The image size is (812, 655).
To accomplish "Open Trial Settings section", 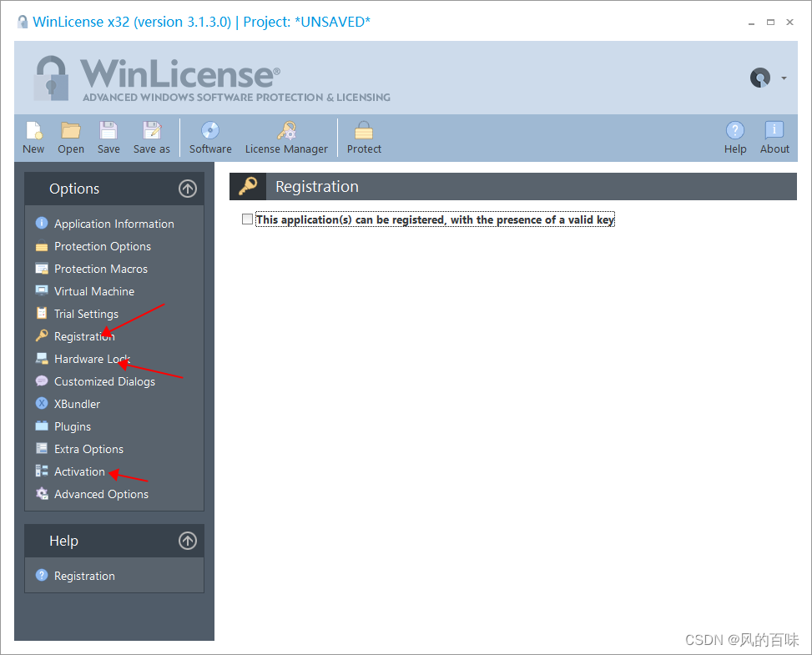I will coord(86,314).
